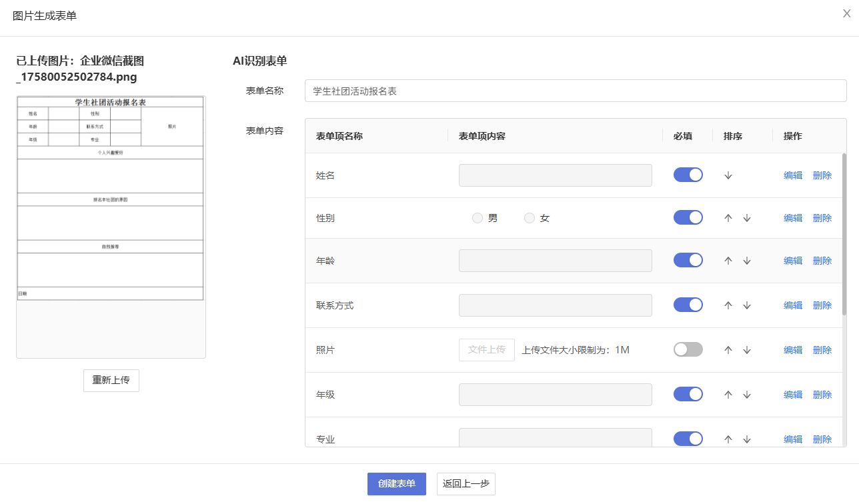
Task: Move 年龄 row down with arrow
Action: [x=747, y=261]
